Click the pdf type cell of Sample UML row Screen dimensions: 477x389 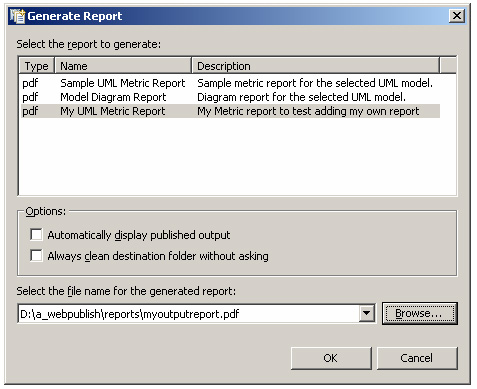point(30,83)
